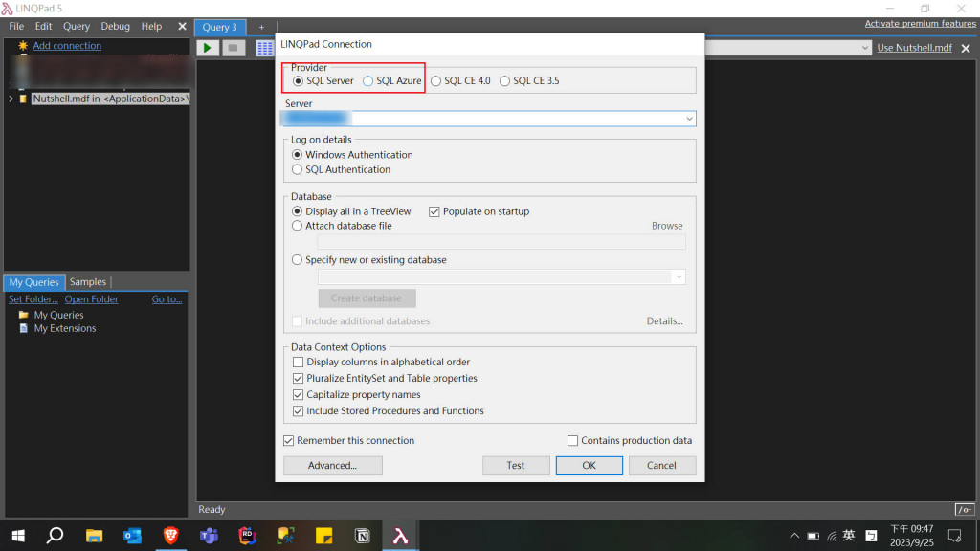Click the Nutshell.mdf database icon in the tree
The image size is (980, 551).
click(x=23, y=99)
